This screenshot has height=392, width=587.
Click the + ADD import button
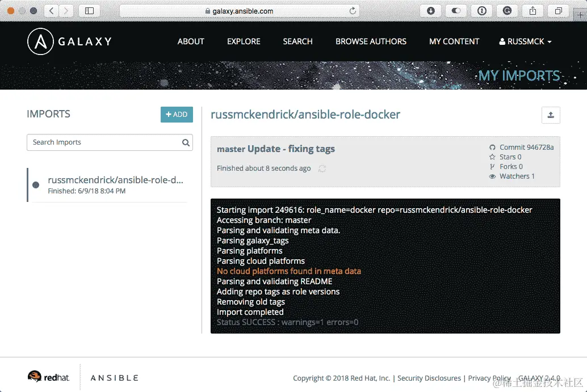pyautogui.click(x=177, y=115)
